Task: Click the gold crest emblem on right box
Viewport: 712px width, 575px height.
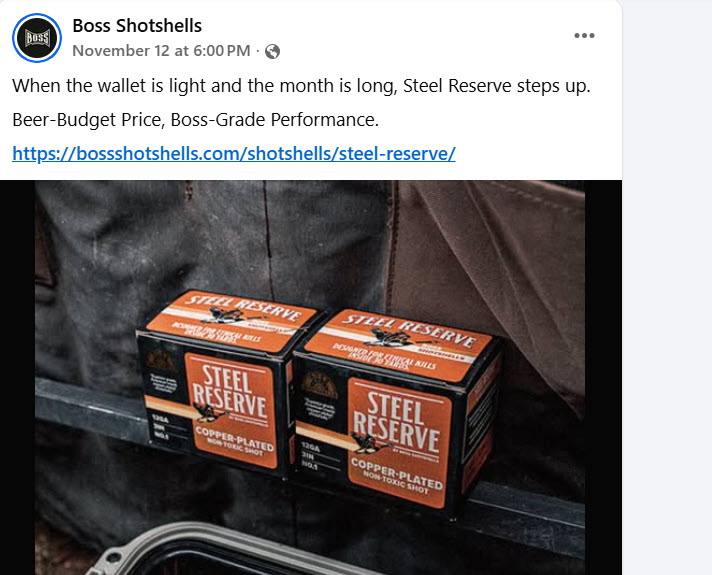Action: coord(319,385)
